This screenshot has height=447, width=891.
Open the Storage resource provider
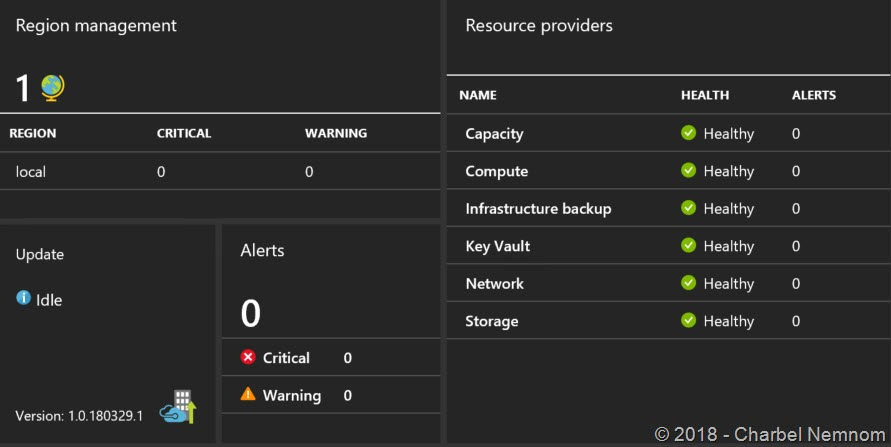click(492, 321)
